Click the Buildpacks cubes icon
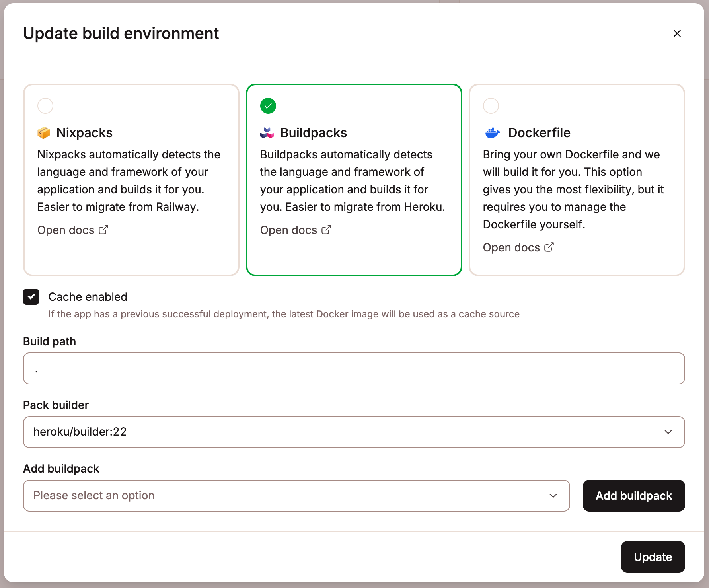This screenshot has width=709, height=588. (267, 133)
